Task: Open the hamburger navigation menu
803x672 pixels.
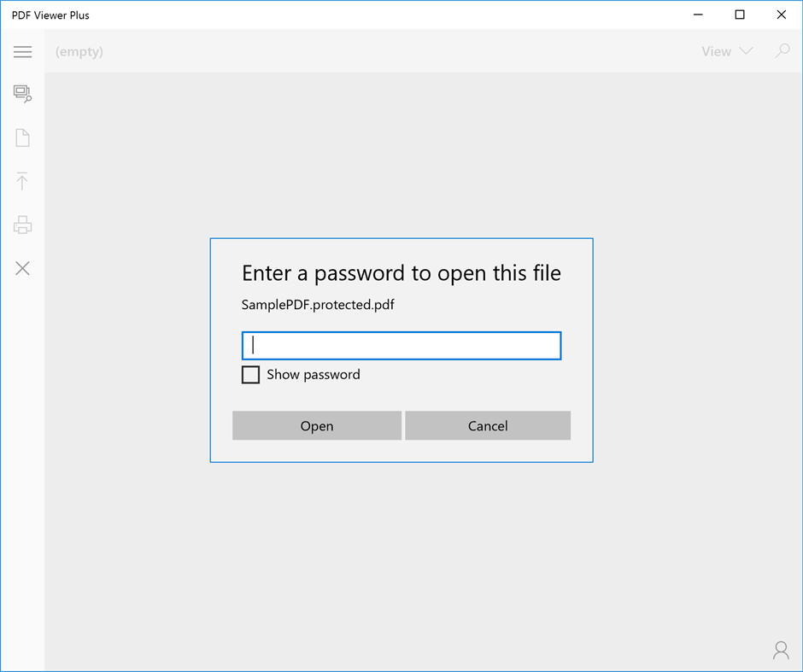Action: (22, 52)
